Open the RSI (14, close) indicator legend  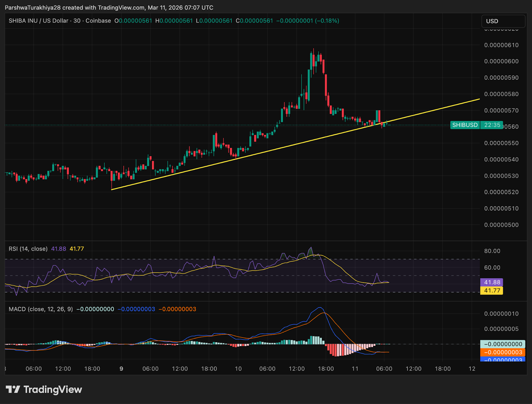tap(28, 249)
